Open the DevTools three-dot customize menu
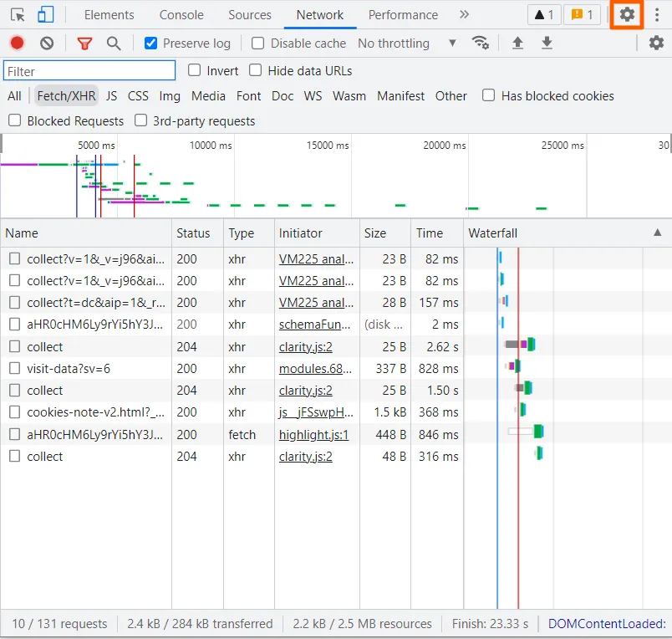Image resolution: width=672 pixels, height=639 pixels. [657, 14]
